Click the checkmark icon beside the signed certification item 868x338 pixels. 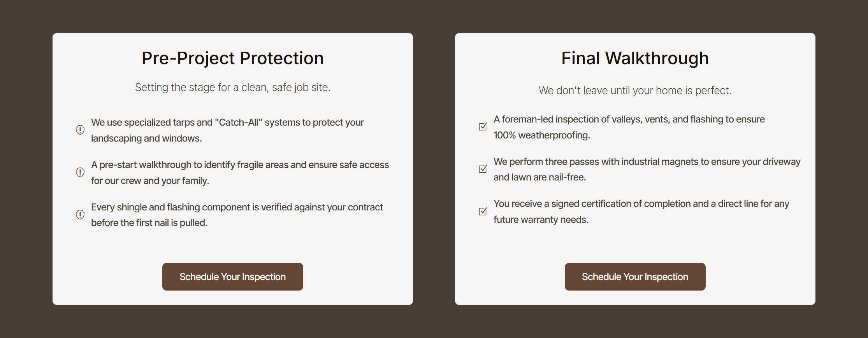tap(483, 212)
